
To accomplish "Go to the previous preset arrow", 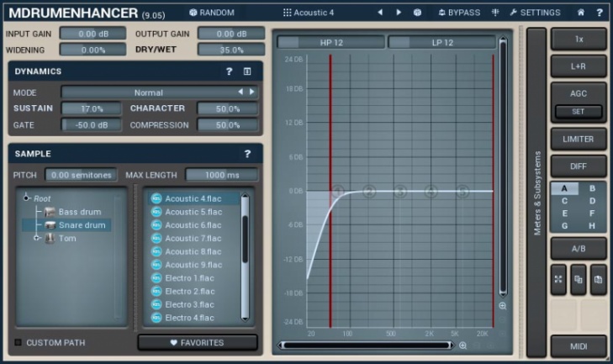I will tap(380, 13).
